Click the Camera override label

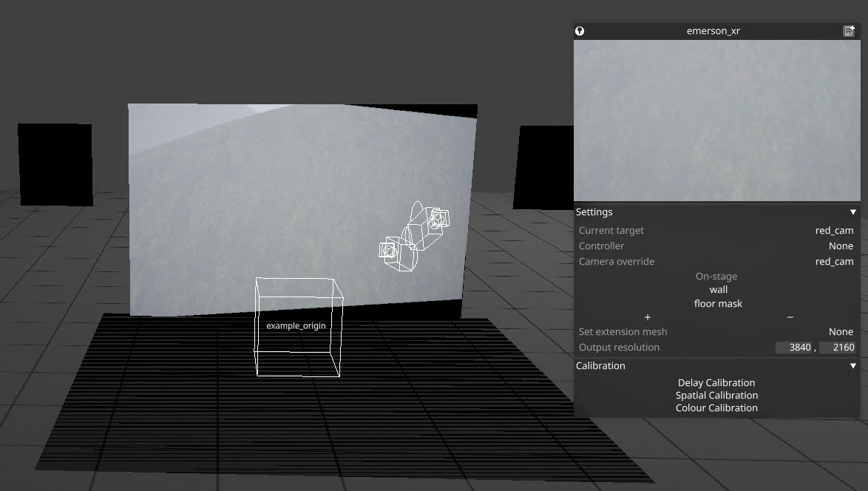click(x=616, y=261)
